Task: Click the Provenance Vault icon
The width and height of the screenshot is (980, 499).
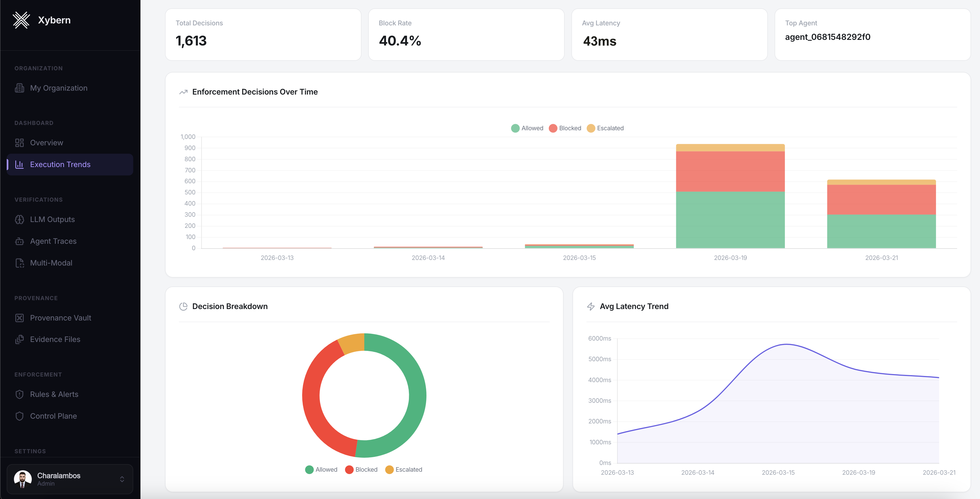Action: pos(20,317)
